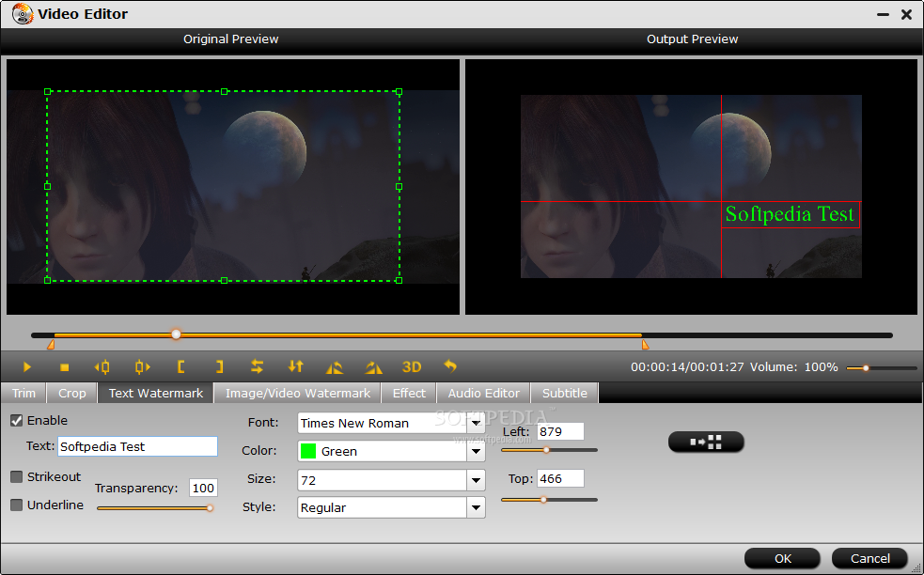This screenshot has width=924, height=575.
Task: Click the Original Preview header
Action: point(231,39)
